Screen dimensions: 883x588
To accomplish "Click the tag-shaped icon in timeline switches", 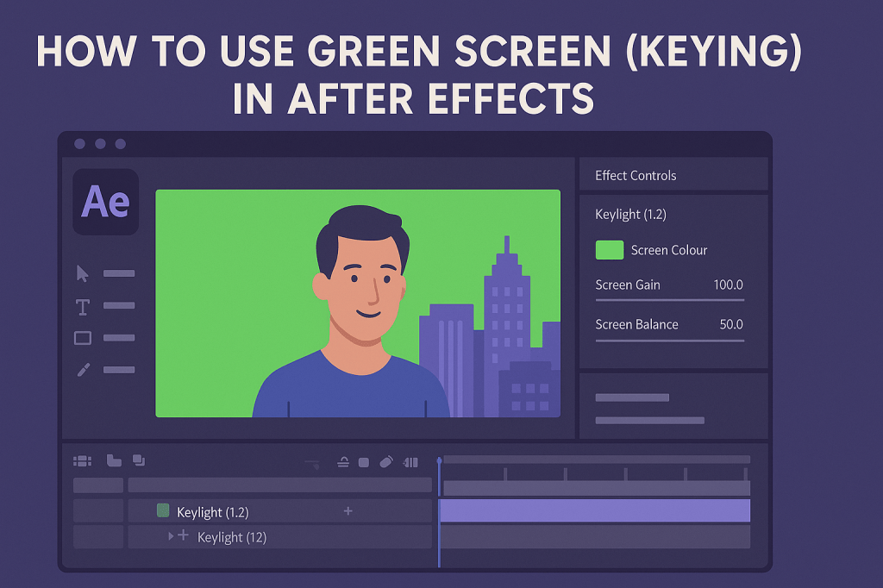I will [x=385, y=462].
